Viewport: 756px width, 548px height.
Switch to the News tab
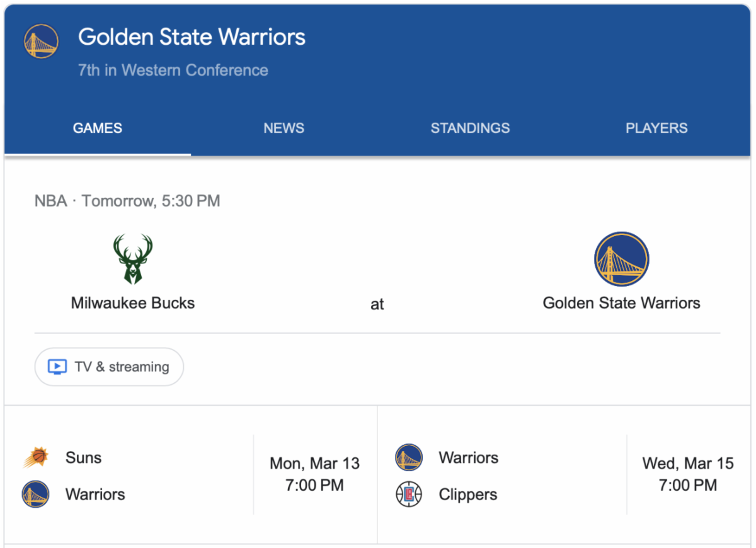tap(283, 128)
